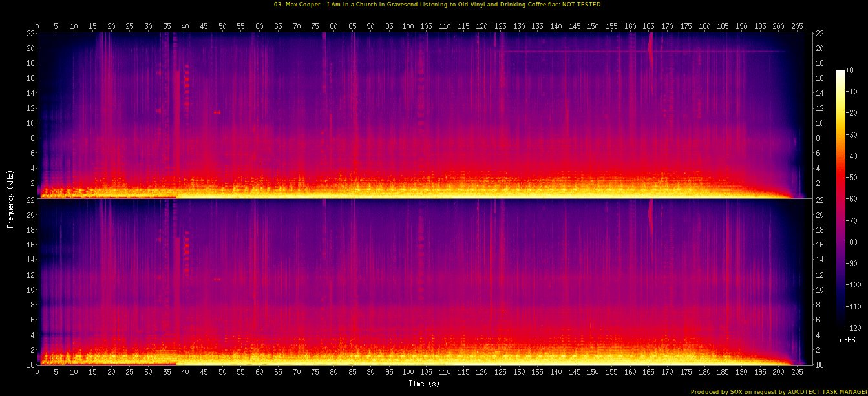Click the 0 second mark on the bottom time axis

[37, 372]
